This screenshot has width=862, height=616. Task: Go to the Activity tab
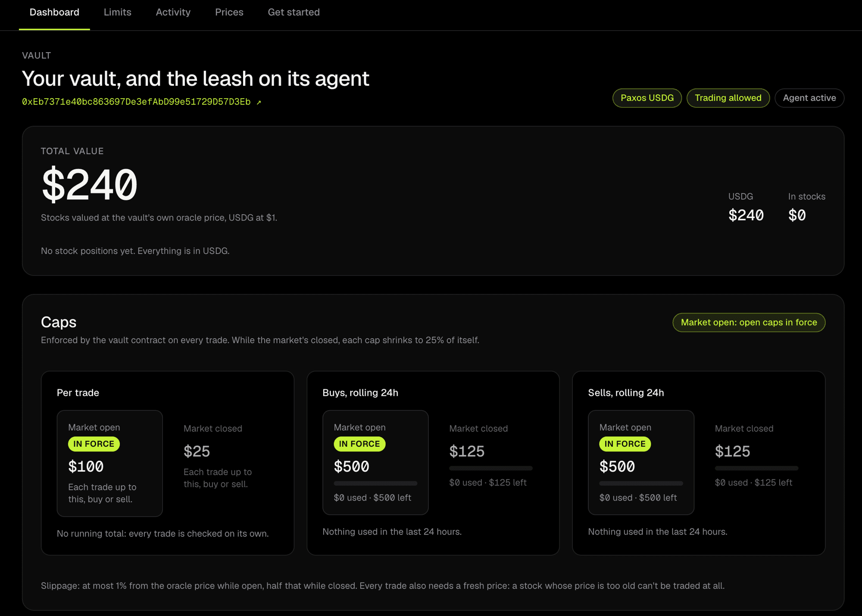[x=173, y=12]
